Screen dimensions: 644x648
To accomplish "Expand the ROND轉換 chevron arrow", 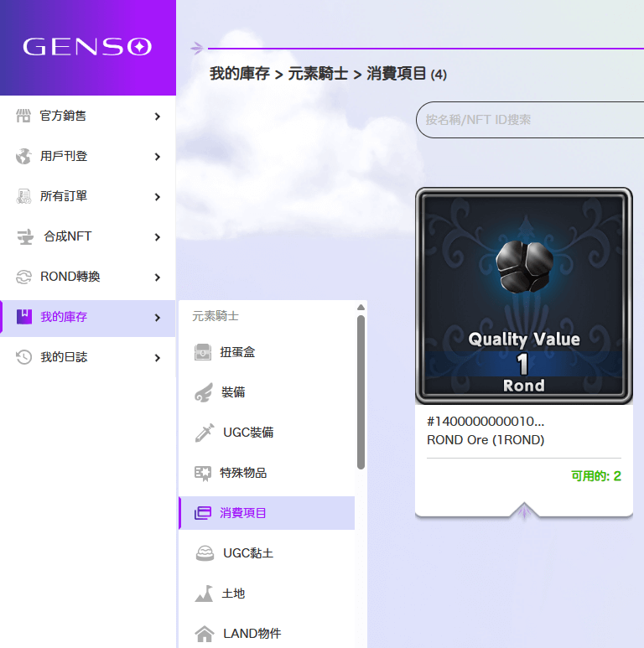I will pyautogui.click(x=158, y=277).
